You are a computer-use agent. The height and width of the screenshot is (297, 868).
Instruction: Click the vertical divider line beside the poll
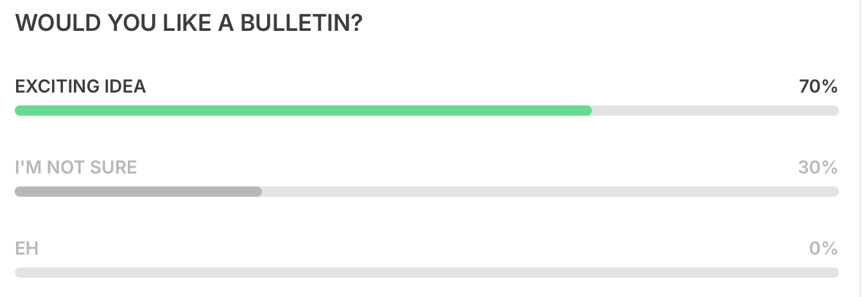click(860, 148)
